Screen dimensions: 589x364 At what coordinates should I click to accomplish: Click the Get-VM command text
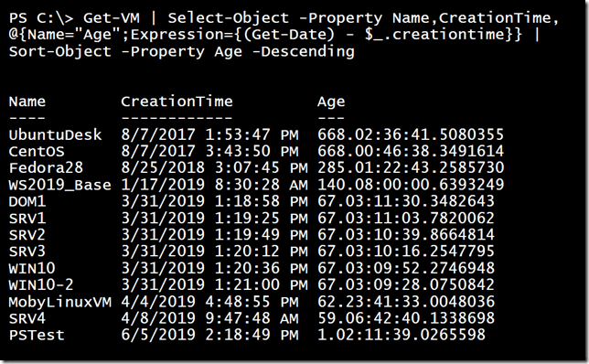coord(112,18)
